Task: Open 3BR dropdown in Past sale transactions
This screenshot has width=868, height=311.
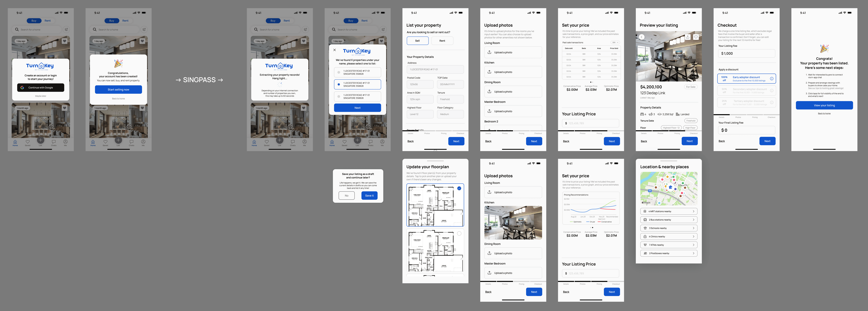Action: 615,42
